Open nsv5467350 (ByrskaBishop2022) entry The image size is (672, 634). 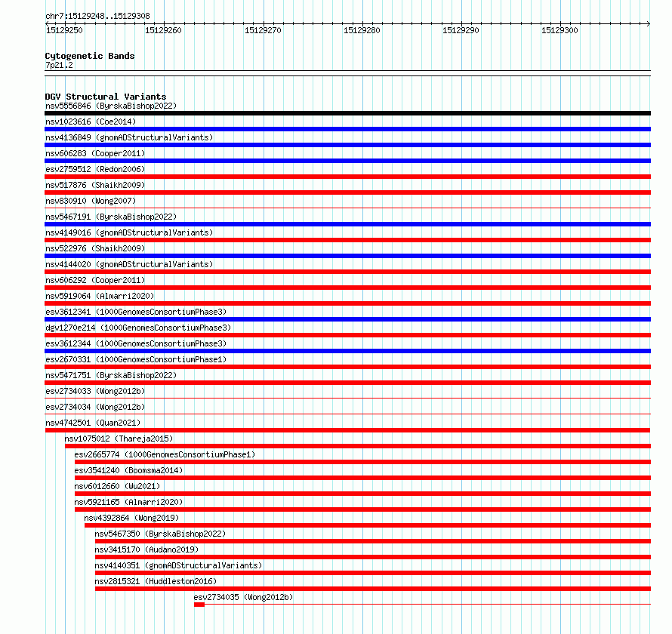(x=160, y=534)
